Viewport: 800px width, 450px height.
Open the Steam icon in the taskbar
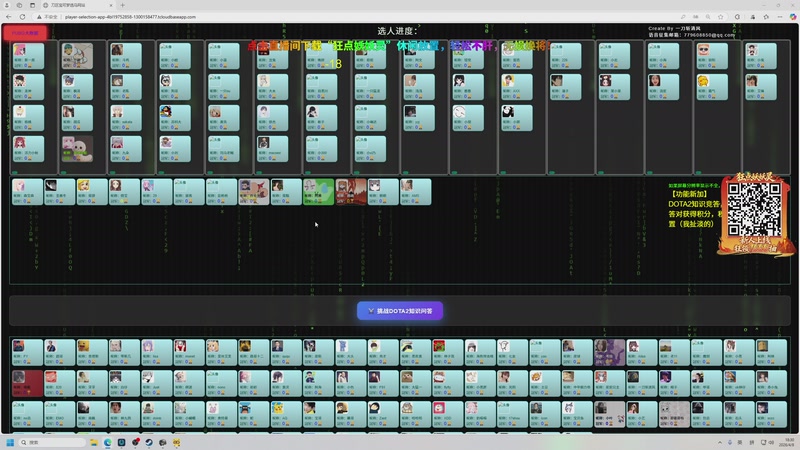[149, 442]
